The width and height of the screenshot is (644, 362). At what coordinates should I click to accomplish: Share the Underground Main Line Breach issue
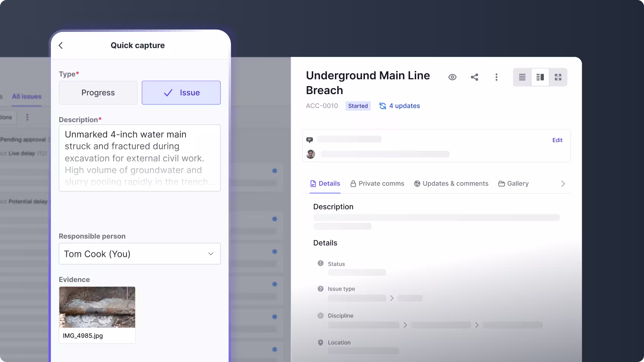[x=474, y=77]
